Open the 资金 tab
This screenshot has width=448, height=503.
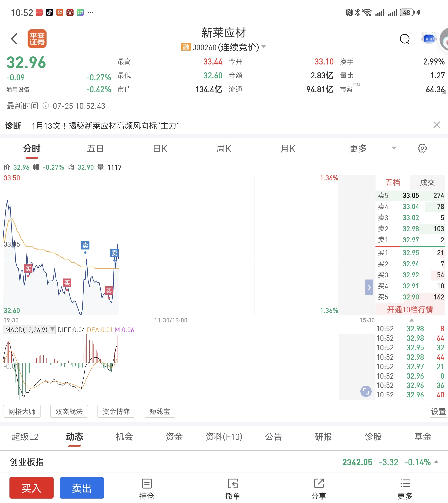point(174,437)
